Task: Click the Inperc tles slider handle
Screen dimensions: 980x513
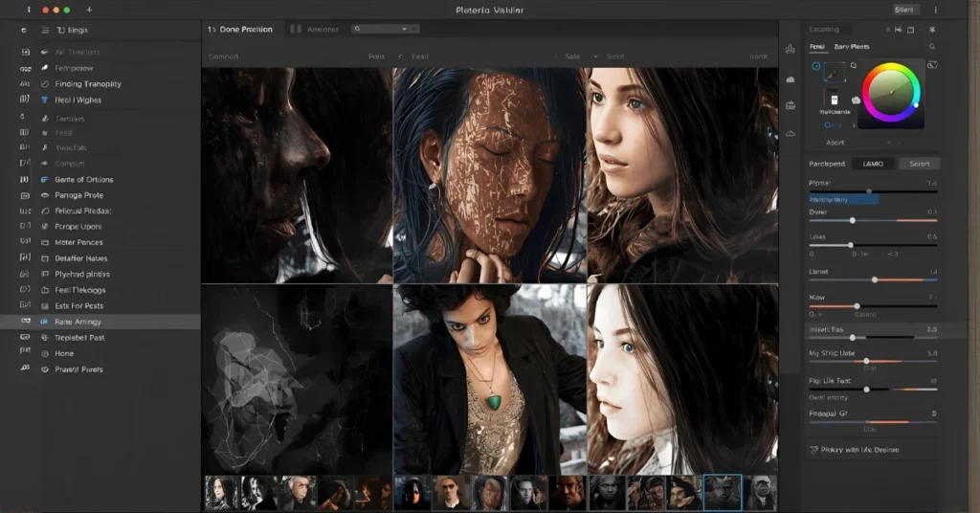Action: (x=853, y=338)
